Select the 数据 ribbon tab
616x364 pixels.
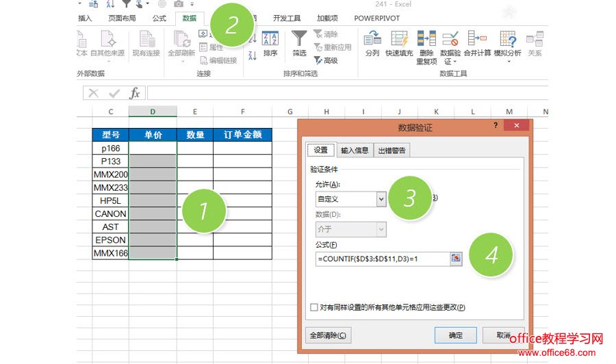tap(190, 18)
